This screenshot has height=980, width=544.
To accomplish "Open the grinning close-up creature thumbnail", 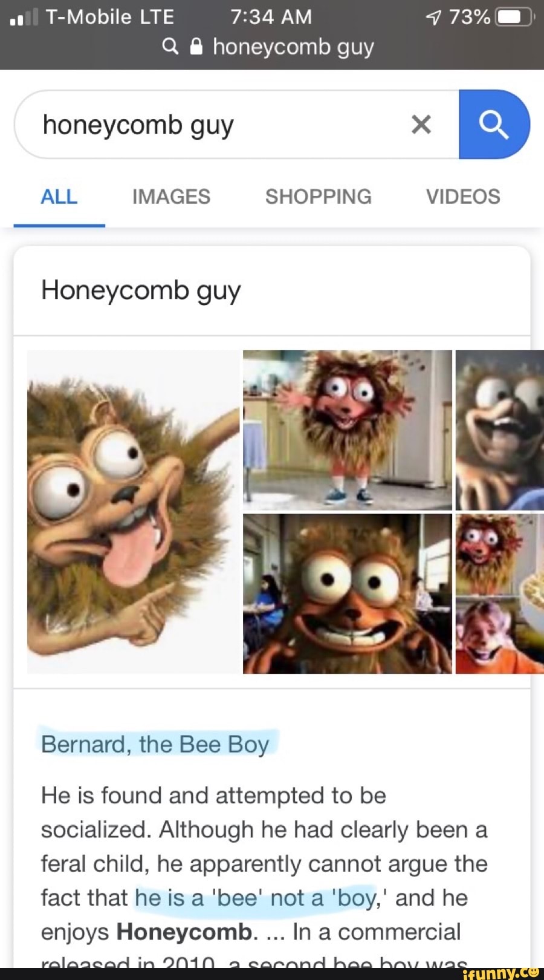I will [x=348, y=594].
